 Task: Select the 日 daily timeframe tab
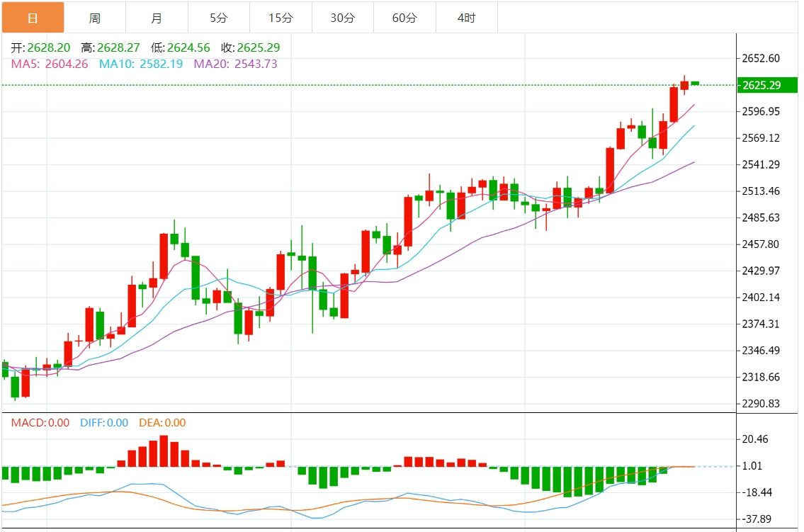click(33, 18)
